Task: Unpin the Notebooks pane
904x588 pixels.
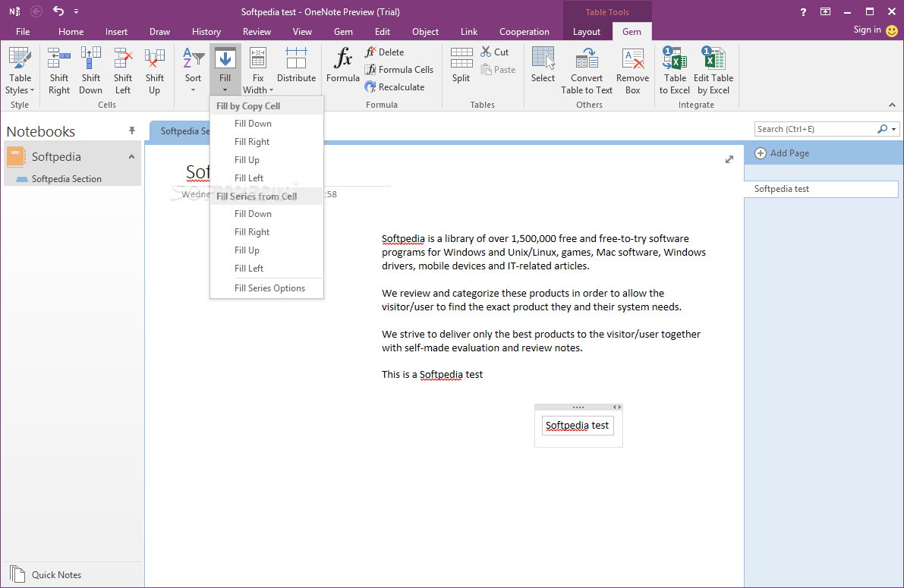Action: tap(132, 130)
